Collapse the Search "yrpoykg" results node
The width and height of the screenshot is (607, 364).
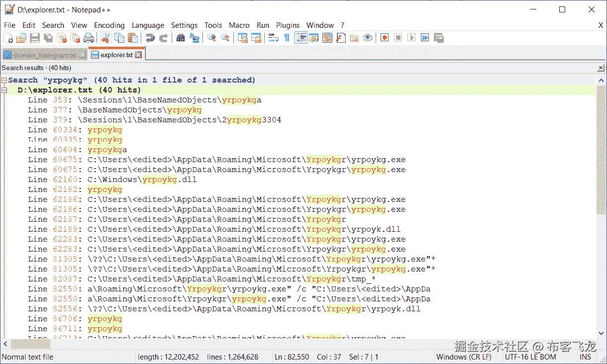tap(4, 80)
